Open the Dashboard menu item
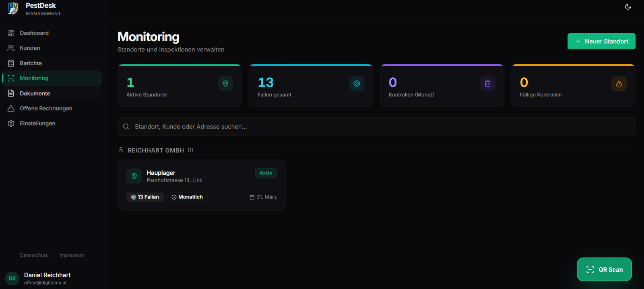Image resolution: width=644 pixels, height=289 pixels. pos(34,33)
